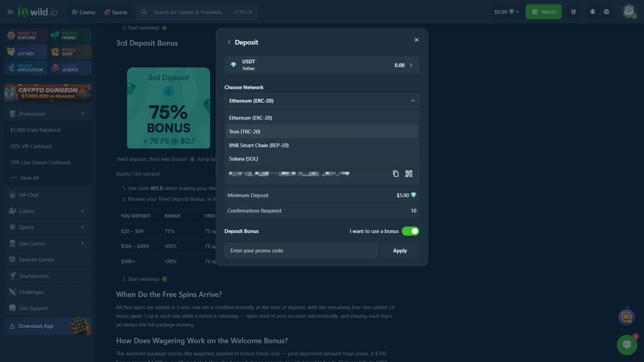
Task: Open Wheel of Fortune tile
Action: (x=26, y=36)
